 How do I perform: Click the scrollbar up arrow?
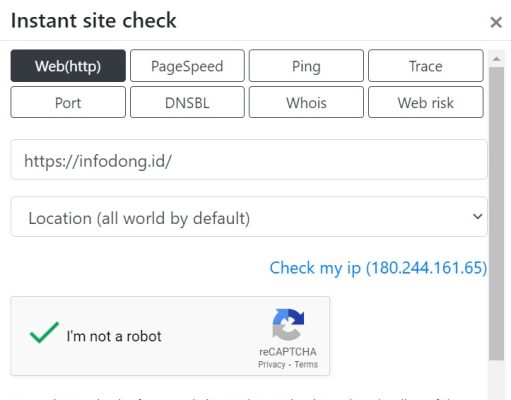496,59
